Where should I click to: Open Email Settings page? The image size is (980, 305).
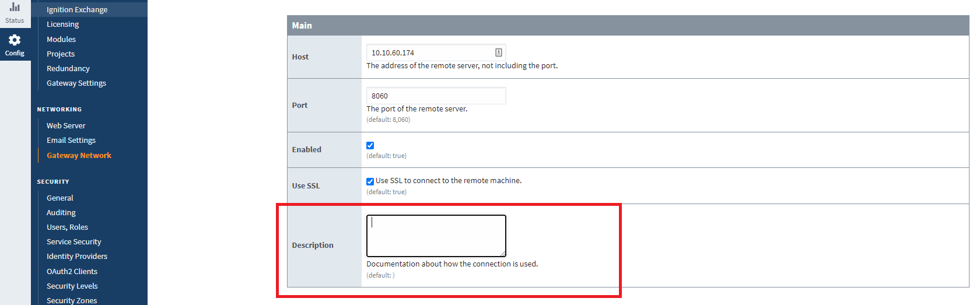pyautogui.click(x=71, y=141)
